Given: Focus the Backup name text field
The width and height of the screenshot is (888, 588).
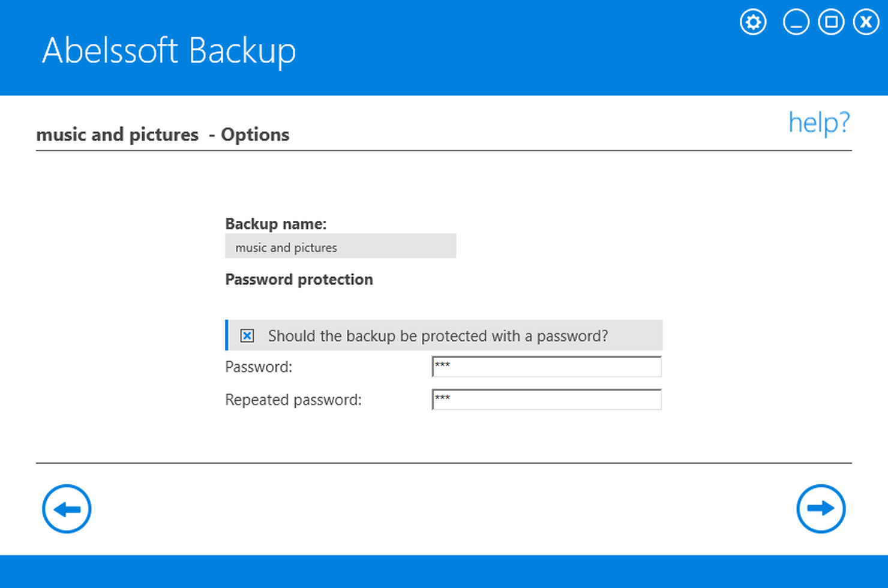Looking at the screenshot, I should 340,247.
